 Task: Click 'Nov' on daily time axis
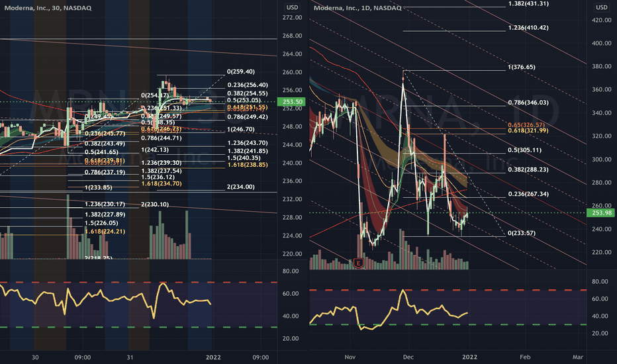pos(350,357)
